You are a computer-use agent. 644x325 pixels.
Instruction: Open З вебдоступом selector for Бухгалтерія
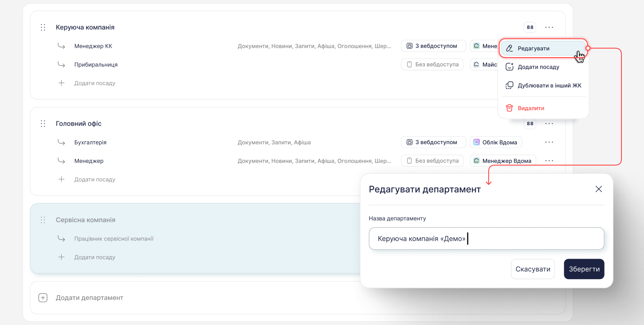(x=433, y=142)
